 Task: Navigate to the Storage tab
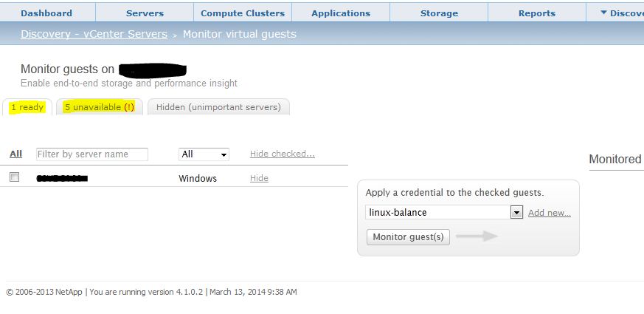pos(439,13)
